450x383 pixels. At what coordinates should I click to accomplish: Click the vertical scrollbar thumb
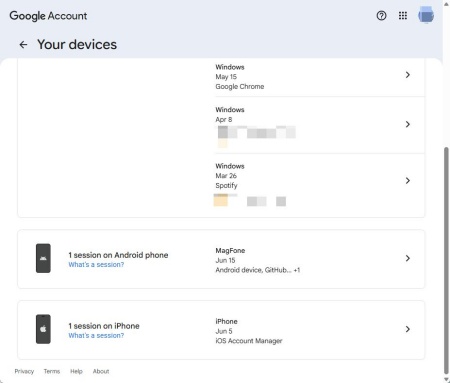point(446,260)
